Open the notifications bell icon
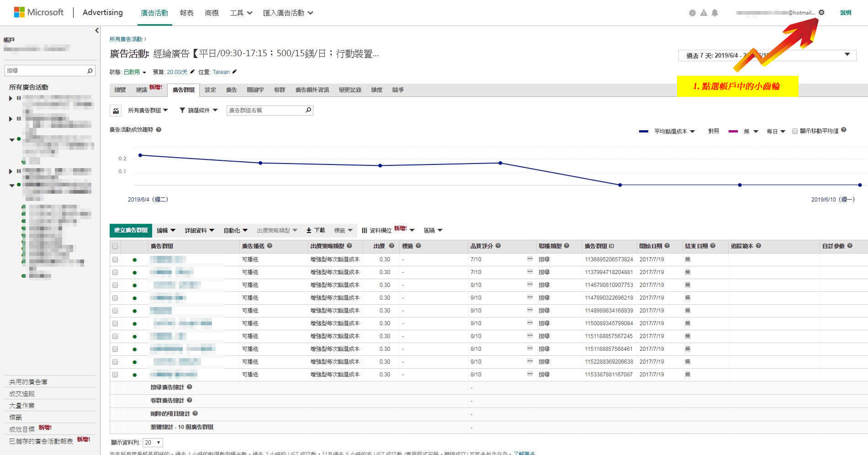 [715, 13]
